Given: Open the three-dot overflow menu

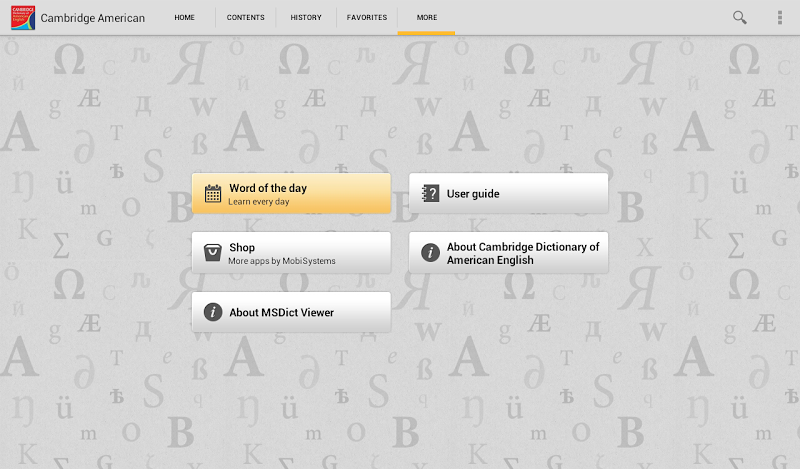Looking at the screenshot, I should pos(780,17).
